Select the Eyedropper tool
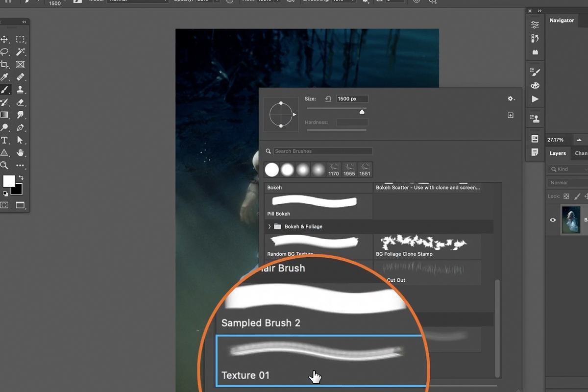 click(4, 77)
